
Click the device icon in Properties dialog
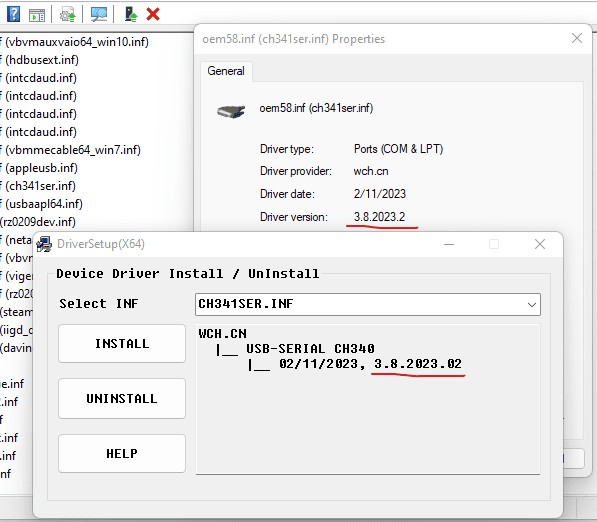point(231,111)
